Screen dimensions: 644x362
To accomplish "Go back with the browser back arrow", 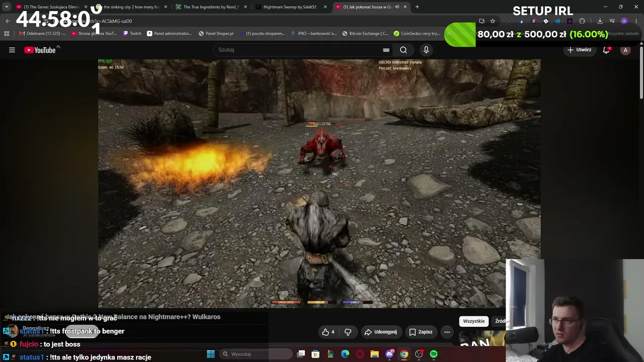I will 8,21.
